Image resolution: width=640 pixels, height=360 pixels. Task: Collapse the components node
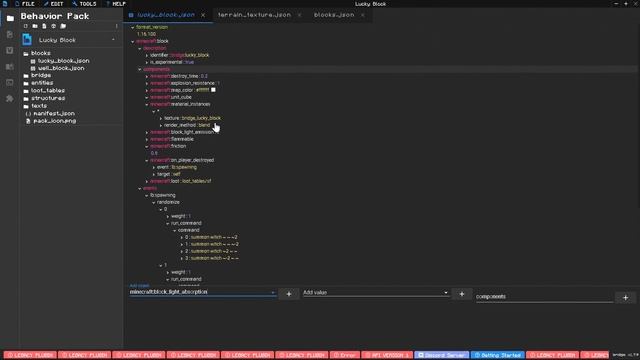click(x=140, y=69)
